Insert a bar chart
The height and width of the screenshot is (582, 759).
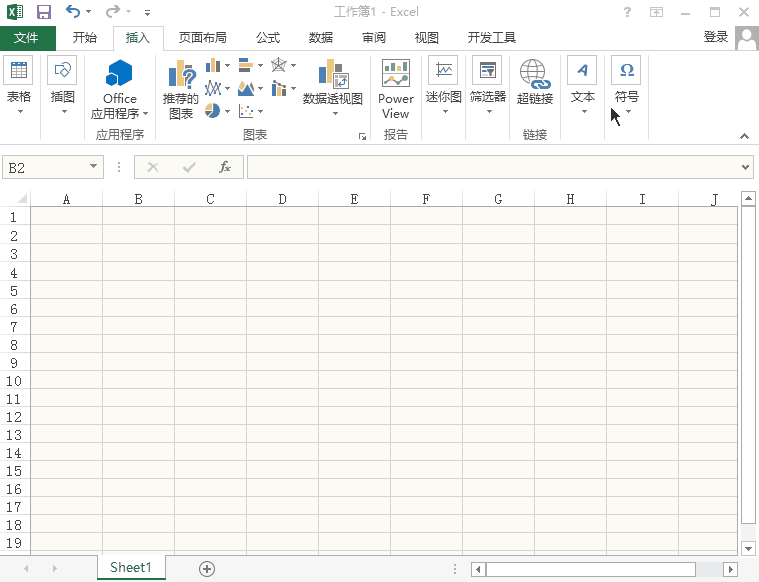pyautogui.click(x=246, y=65)
